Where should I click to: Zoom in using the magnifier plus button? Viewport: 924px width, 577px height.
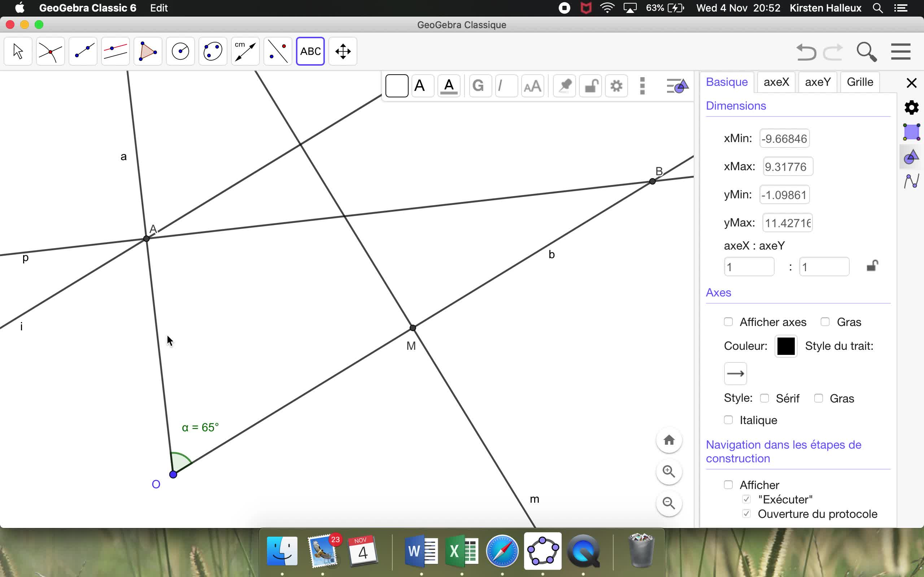pyautogui.click(x=668, y=472)
